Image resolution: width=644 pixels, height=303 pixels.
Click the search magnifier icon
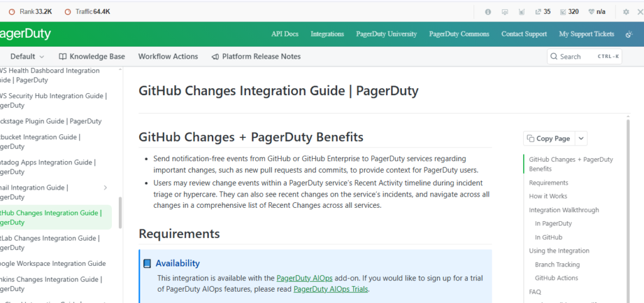(x=554, y=56)
